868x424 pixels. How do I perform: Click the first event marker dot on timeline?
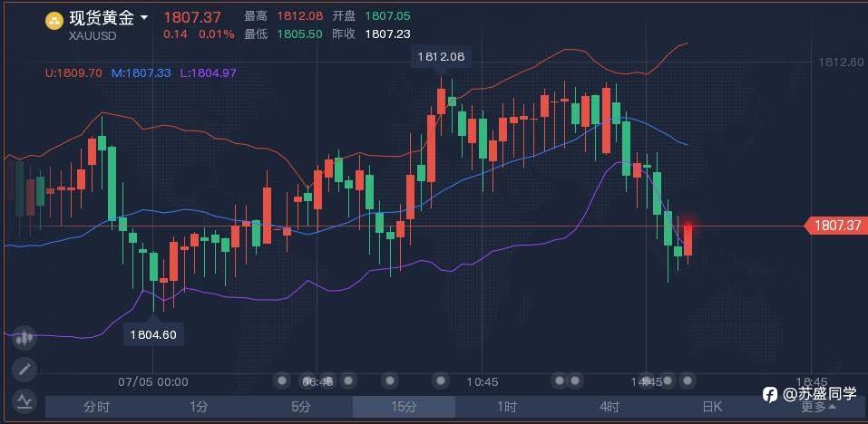(282, 380)
